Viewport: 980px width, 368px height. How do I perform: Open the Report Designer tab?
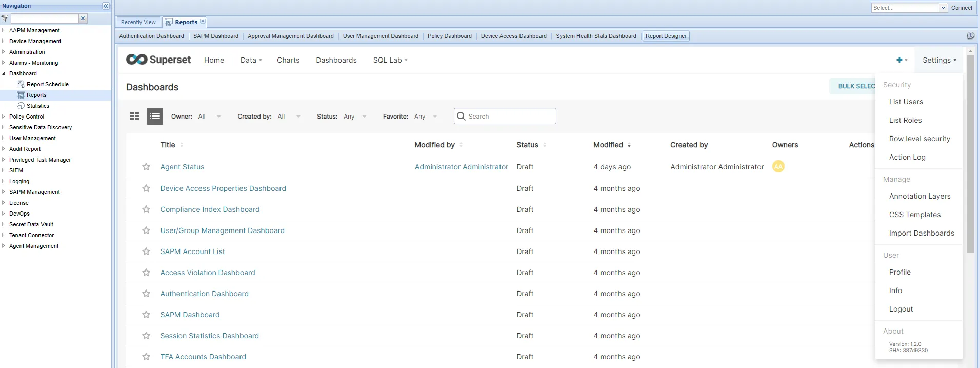[666, 36]
